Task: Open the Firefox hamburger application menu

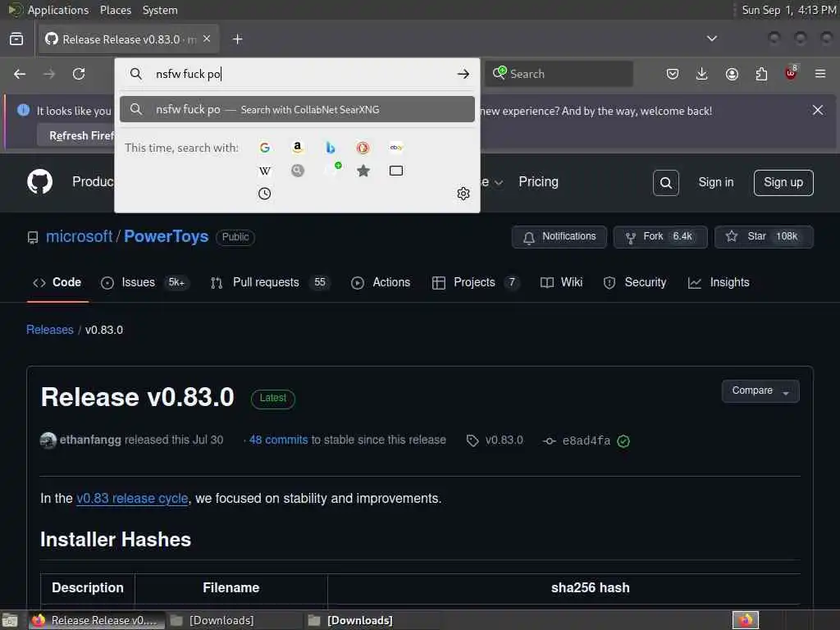Action: click(x=820, y=74)
